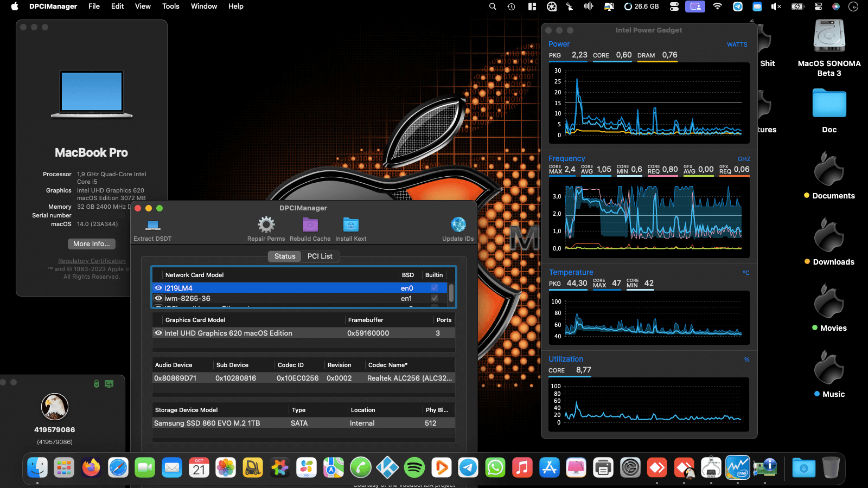The width and height of the screenshot is (868, 488).
Task: Click the 26.6 GB memory indicator in menu bar
Action: tap(641, 7)
